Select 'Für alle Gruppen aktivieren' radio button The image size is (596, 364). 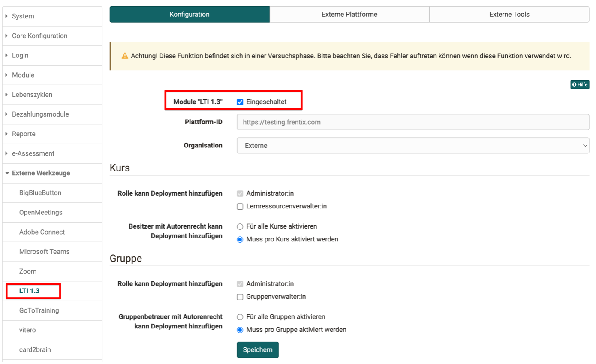pos(240,317)
